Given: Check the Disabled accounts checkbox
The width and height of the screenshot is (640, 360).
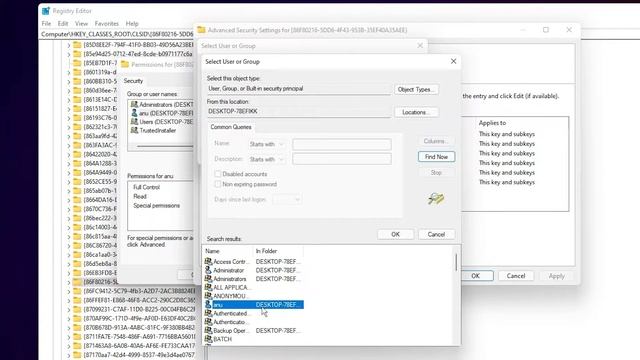Looking at the screenshot, I should coord(218,174).
